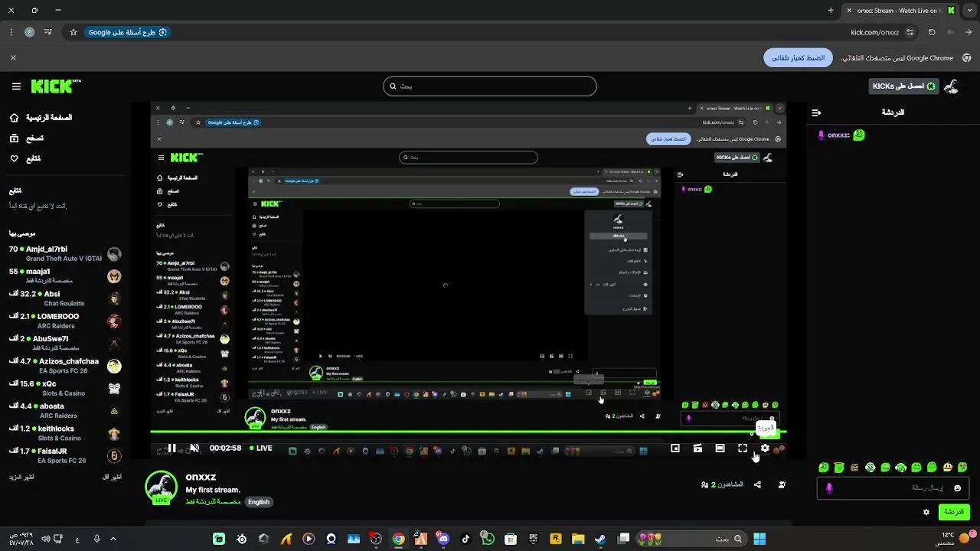Viewport: 980px width, 551px height.
Task: Open the player settings gear
Action: click(765, 448)
